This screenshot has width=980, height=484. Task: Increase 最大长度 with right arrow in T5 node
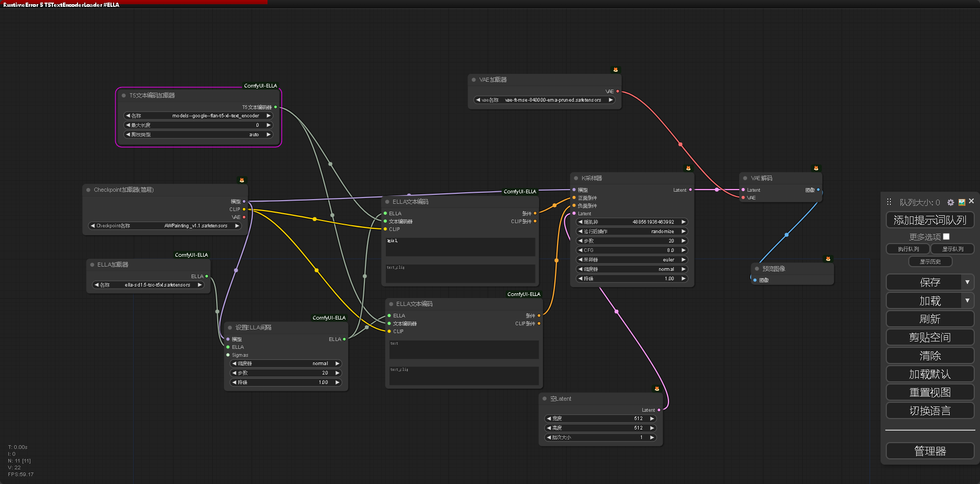coord(269,125)
